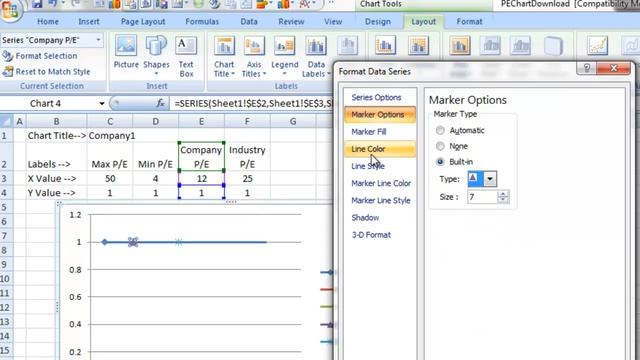This screenshot has width=640, height=360.
Task: Decrease marker size with down arrow
Action: (x=503, y=200)
